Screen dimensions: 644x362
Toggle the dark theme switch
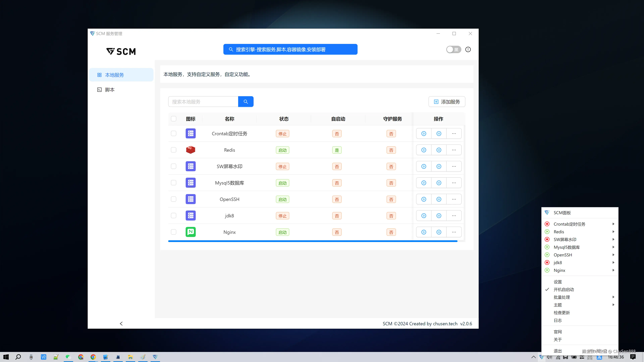coord(453,49)
